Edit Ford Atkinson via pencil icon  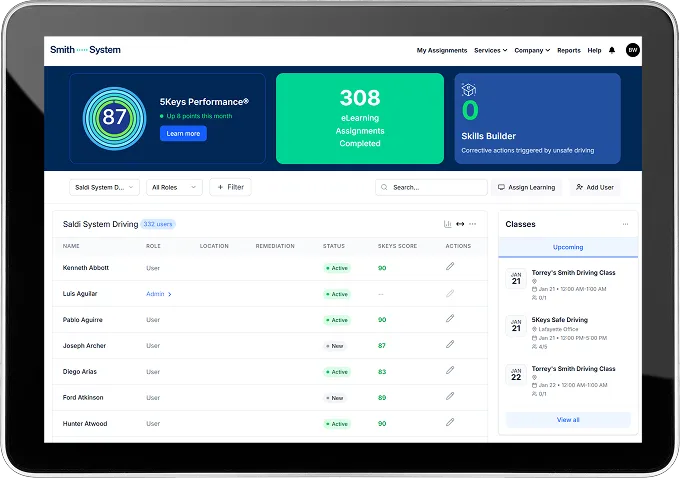[x=450, y=396]
